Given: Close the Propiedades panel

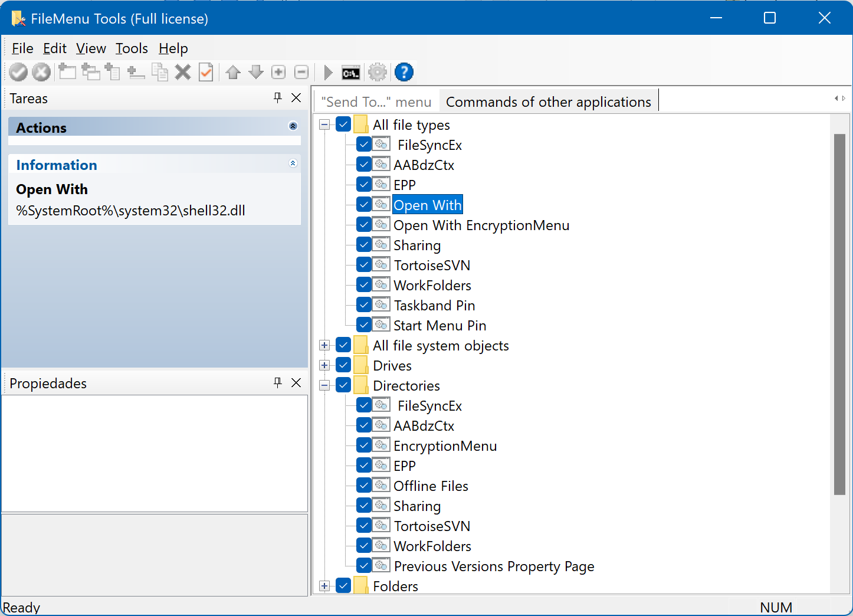Looking at the screenshot, I should (296, 383).
